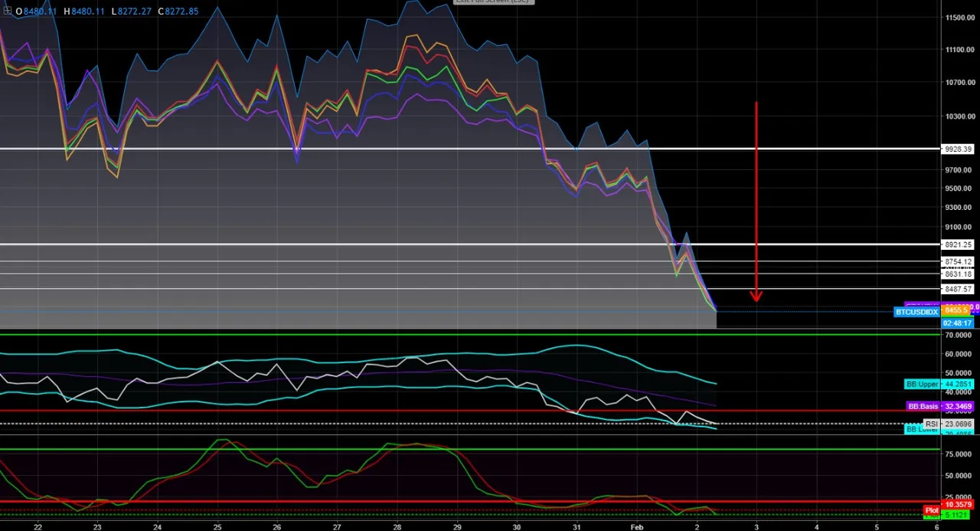Click the BB:Upper 44.2851 label

point(939,384)
